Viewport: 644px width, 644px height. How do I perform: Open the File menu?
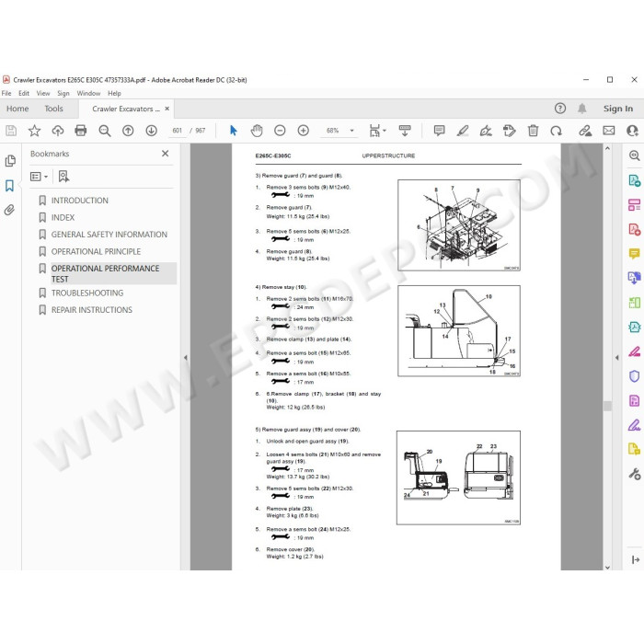6,93
